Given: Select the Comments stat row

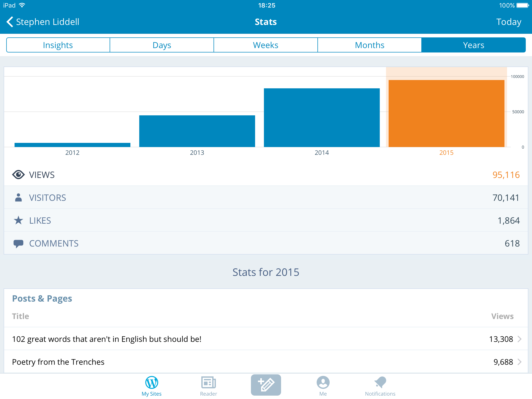Looking at the screenshot, I should point(266,243).
